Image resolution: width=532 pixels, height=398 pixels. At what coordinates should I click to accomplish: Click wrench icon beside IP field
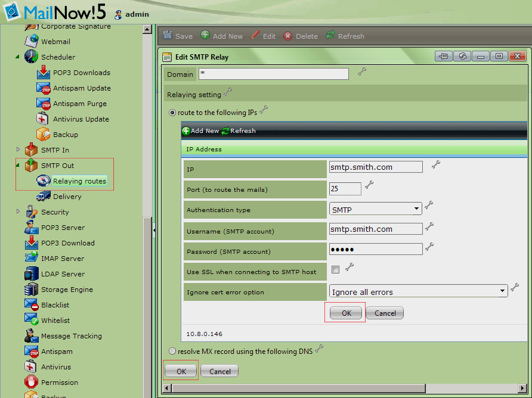pyautogui.click(x=436, y=165)
